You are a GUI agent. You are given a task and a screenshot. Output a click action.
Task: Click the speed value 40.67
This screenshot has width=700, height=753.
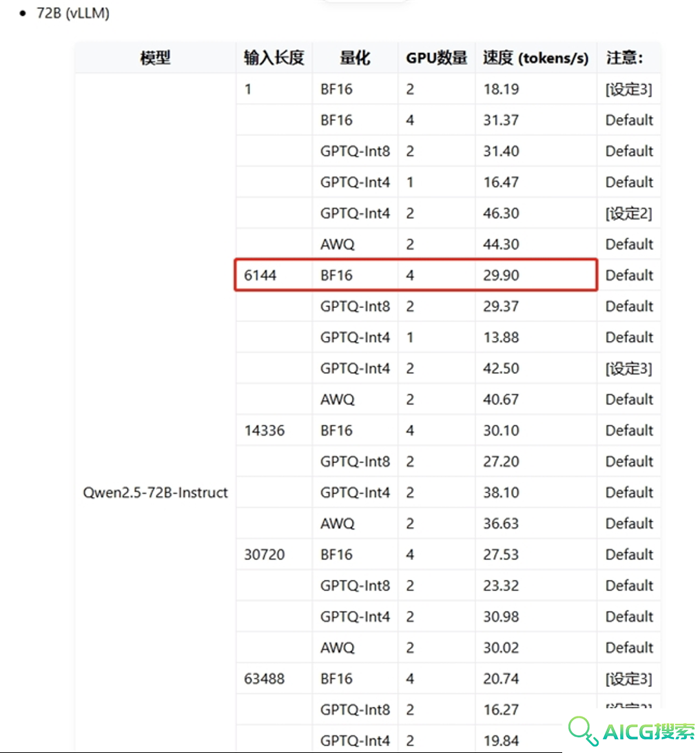(x=501, y=400)
